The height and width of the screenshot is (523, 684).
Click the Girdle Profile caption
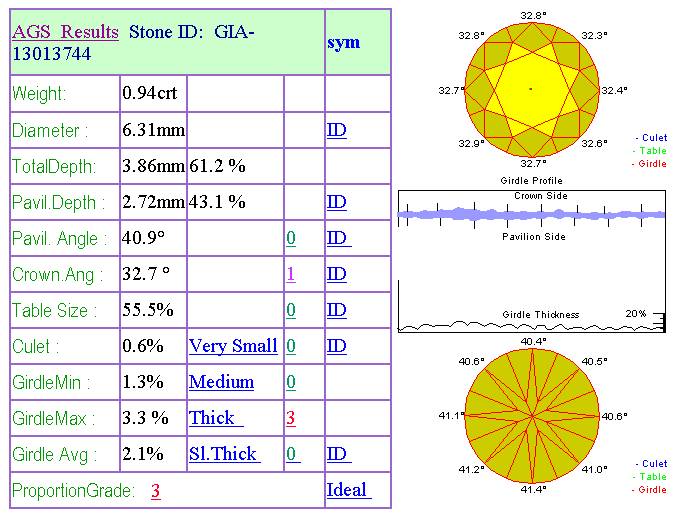coord(531,181)
